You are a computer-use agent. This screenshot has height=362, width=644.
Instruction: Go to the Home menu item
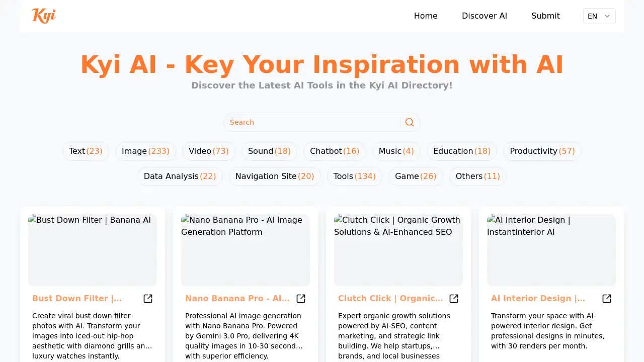[426, 16]
